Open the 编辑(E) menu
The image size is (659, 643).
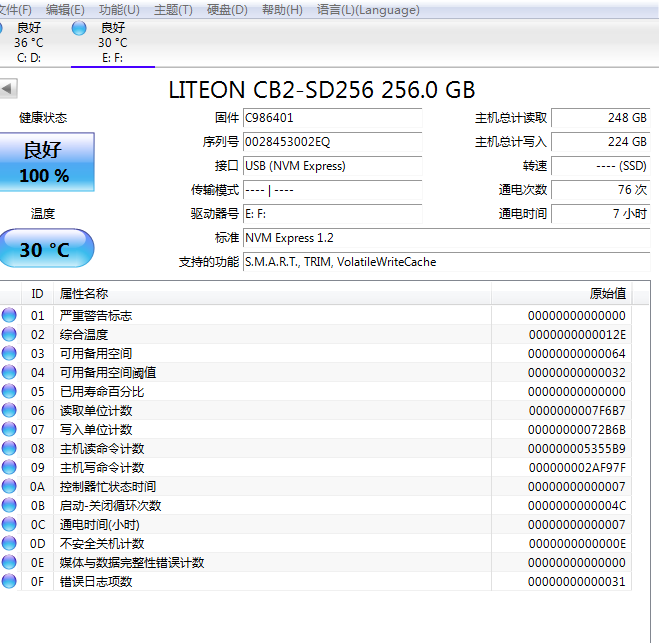coord(65,9)
